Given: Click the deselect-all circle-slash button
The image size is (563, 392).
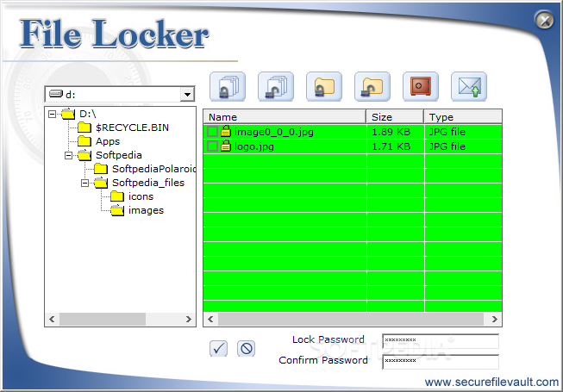Looking at the screenshot, I should click(x=246, y=348).
